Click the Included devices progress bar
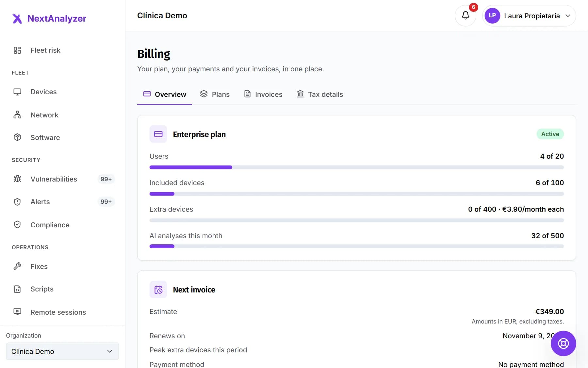This screenshot has height=368, width=588. click(x=357, y=194)
